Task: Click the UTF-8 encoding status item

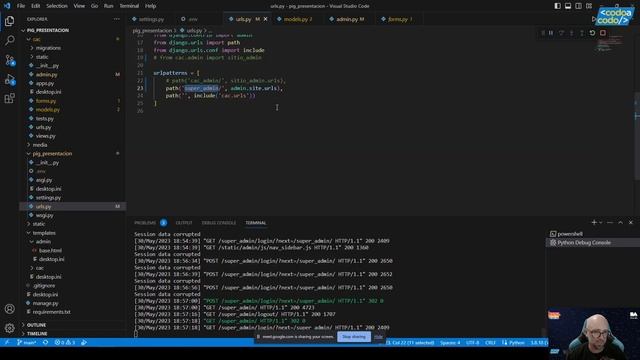Action: tap(472, 342)
